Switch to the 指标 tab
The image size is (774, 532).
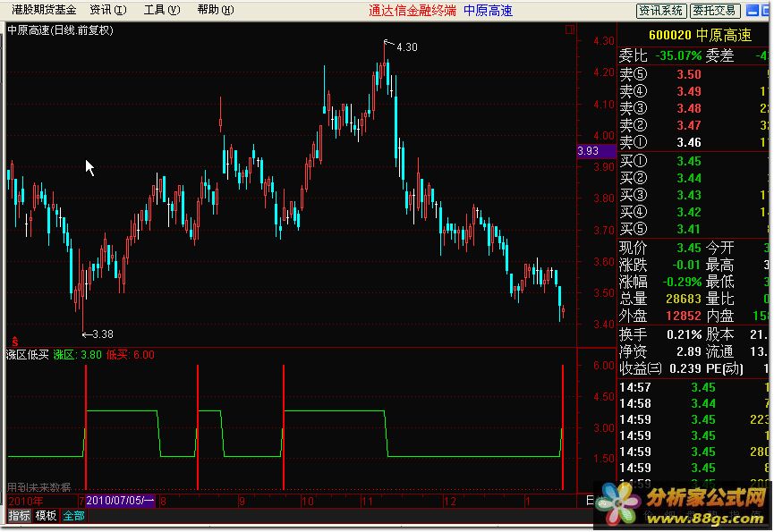click(x=20, y=516)
